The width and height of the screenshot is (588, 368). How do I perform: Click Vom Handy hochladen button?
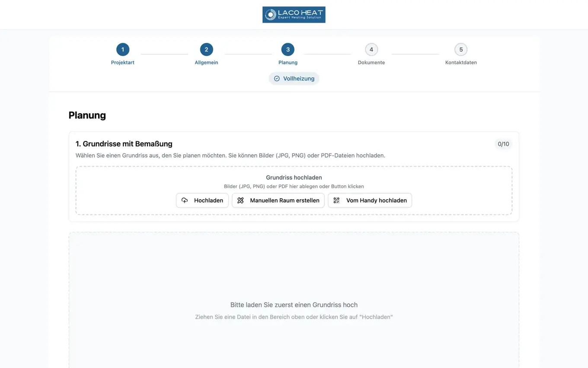(x=370, y=200)
